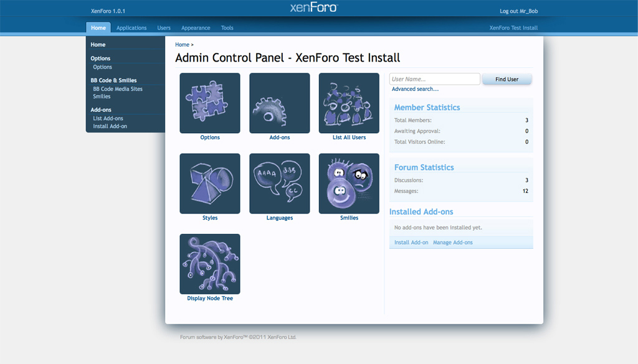The height and width of the screenshot is (364, 638).
Task: Click the Installed Add-ons heading
Action: (x=421, y=212)
